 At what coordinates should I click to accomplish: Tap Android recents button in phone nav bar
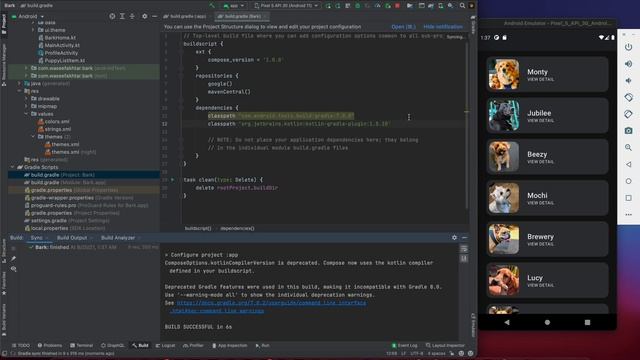pos(587,322)
